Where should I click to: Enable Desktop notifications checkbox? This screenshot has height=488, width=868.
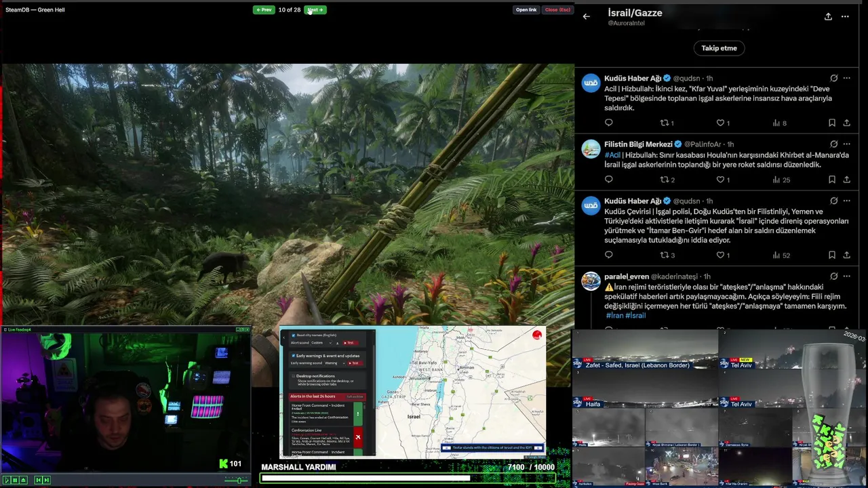click(x=294, y=376)
